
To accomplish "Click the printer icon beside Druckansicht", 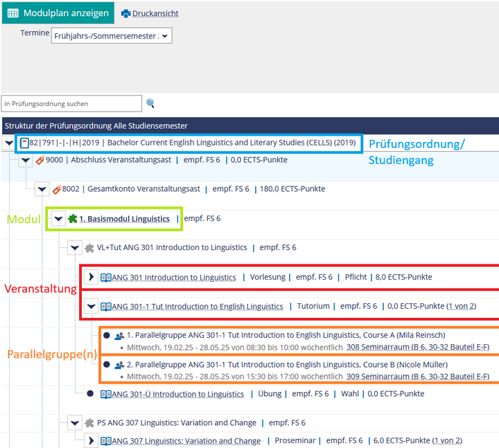I will pyautogui.click(x=125, y=13).
